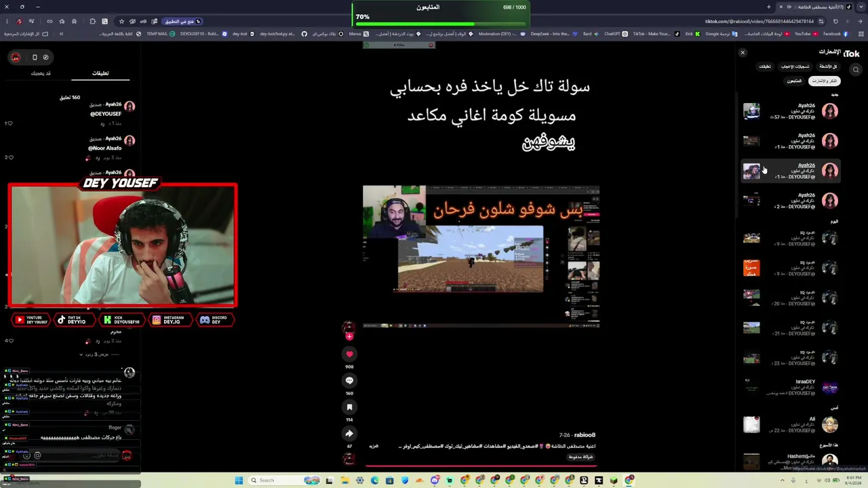Close the TikTok notifications panel

click(x=743, y=52)
